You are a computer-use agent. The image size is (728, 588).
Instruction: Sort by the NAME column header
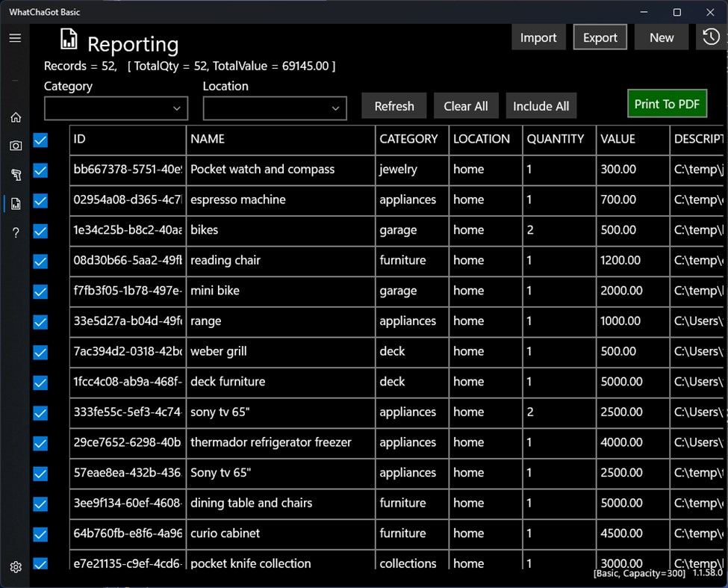(x=280, y=139)
